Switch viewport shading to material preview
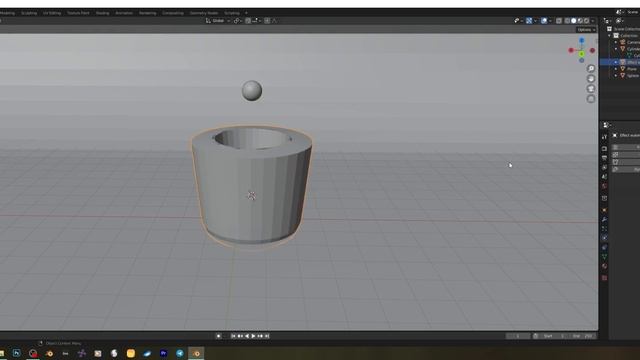This screenshot has width=640, height=360. coord(580,21)
